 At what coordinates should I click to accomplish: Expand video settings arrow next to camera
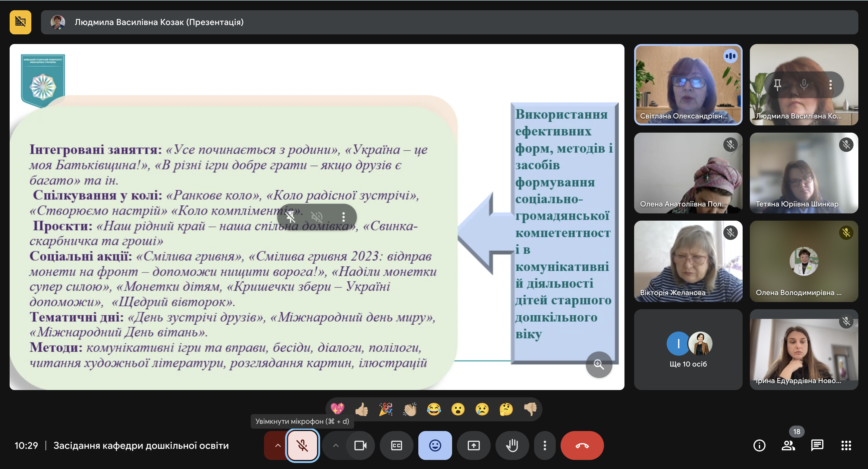336,445
